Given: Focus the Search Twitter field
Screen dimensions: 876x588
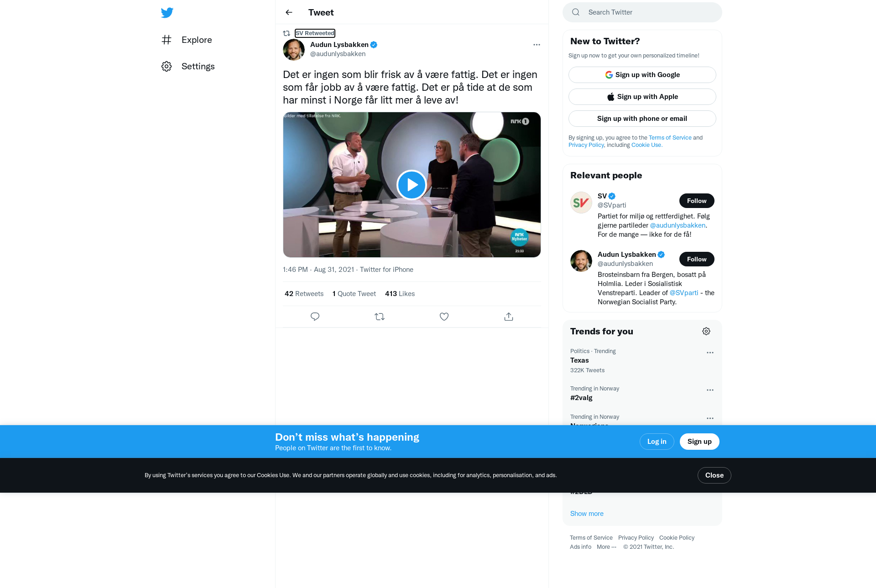Looking at the screenshot, I should click(642, 12).
